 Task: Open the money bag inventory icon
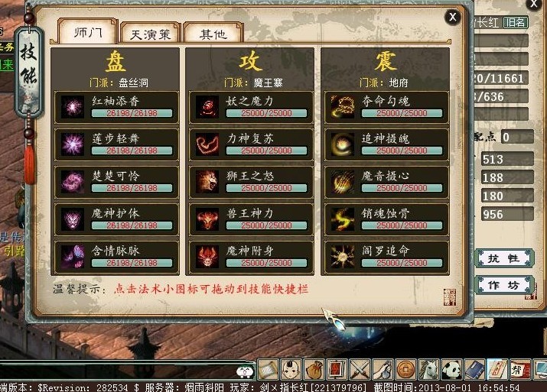(x=314, y=369)
